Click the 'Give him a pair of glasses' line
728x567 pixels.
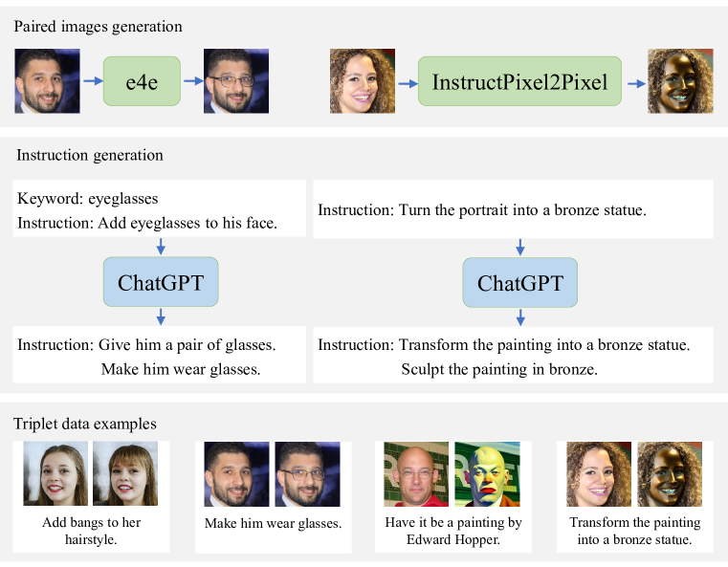pos(146,344)
